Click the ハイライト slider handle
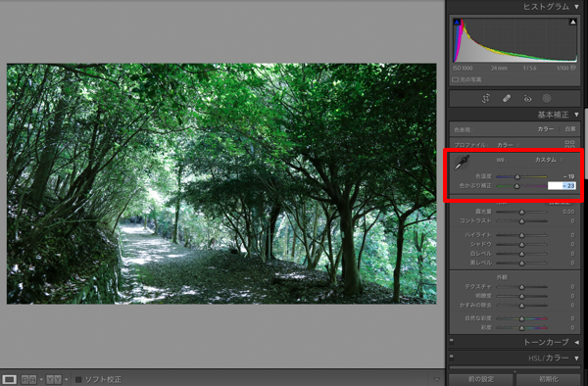Screen dimensions: 588x386 pos(521,235)
